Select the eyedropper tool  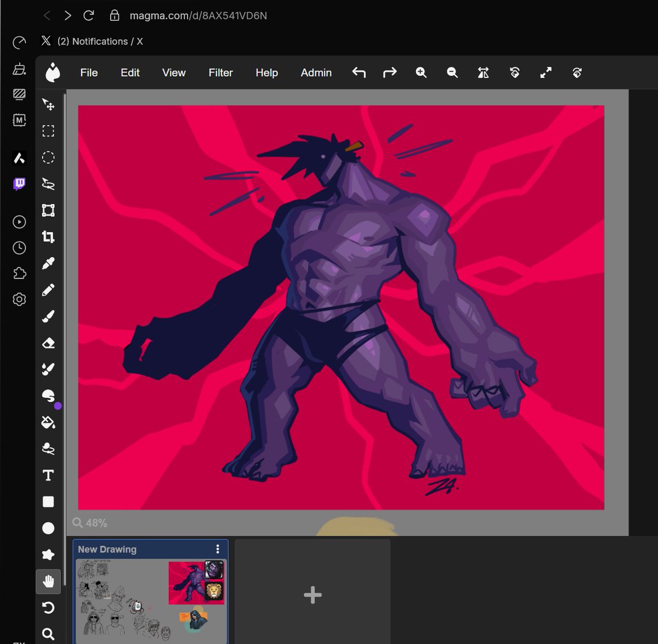pos(48,264)
